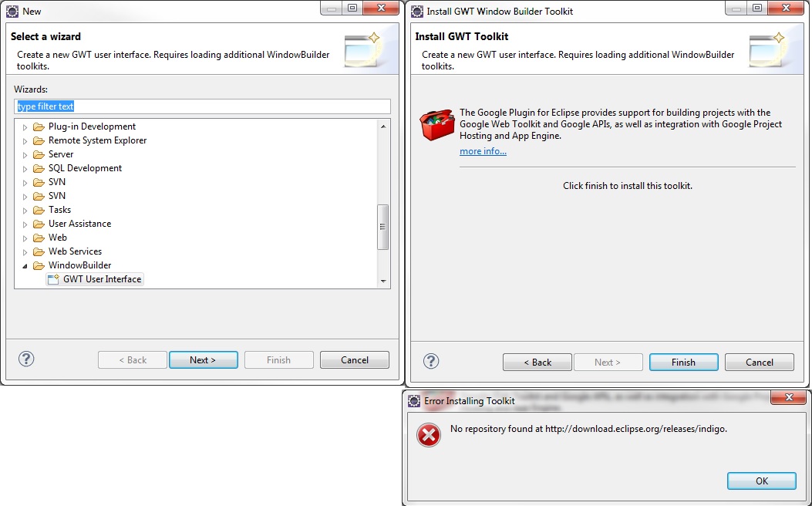This screenshot has height=506, width=812.
Task: Collapse the WindowBuilder category
Action: [25, 266]
